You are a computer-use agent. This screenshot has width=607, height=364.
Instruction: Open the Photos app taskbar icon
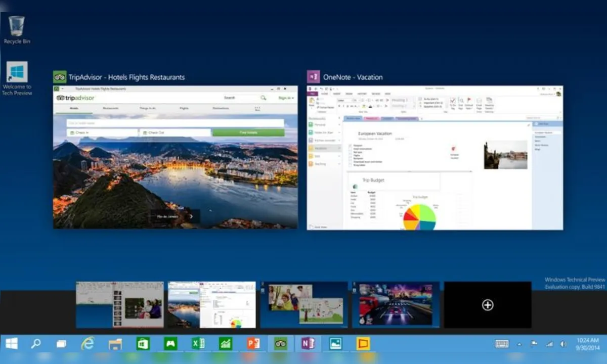pos(335,344)
